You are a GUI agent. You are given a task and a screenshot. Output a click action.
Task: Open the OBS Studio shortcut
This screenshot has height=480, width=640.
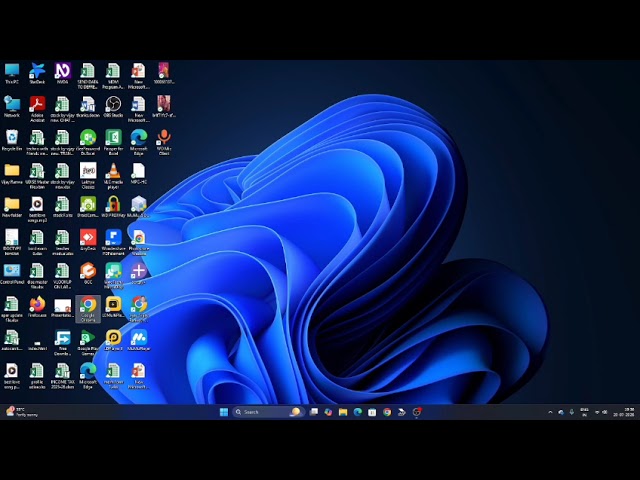[x=113, y=107]
